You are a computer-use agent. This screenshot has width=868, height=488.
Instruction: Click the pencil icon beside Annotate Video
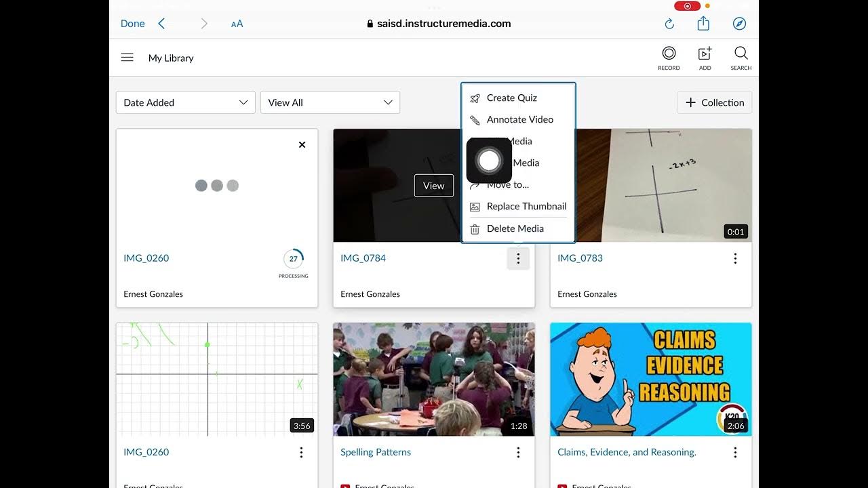coord(475,120)
